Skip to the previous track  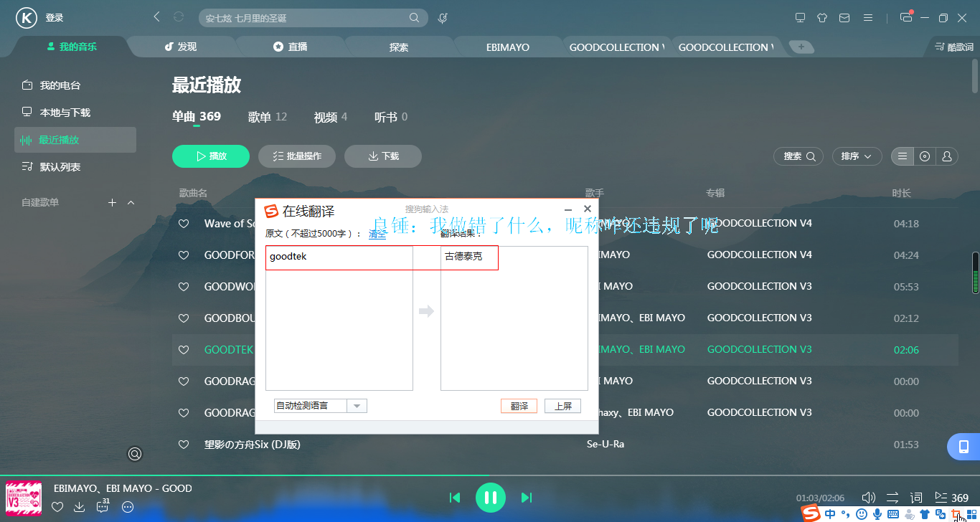pos(455,498)
